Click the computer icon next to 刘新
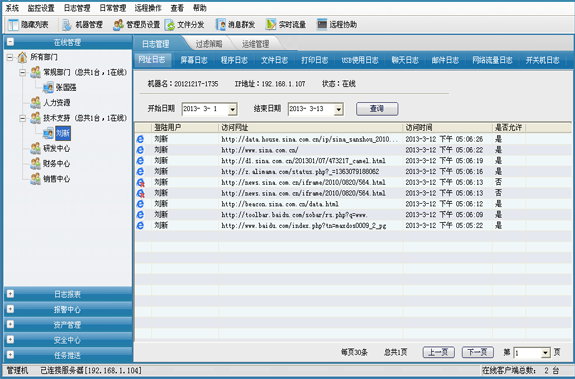The height and width of the screenshot is (379, 575). tap(48, 133)
